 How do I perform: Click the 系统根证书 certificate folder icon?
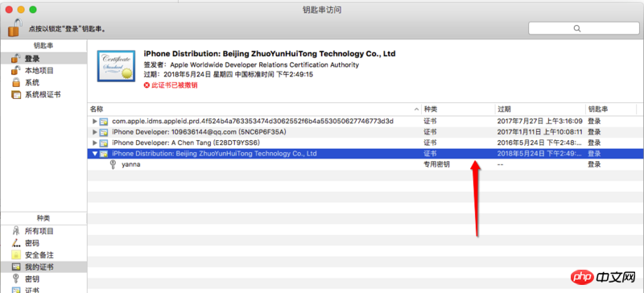coord(16,94)
